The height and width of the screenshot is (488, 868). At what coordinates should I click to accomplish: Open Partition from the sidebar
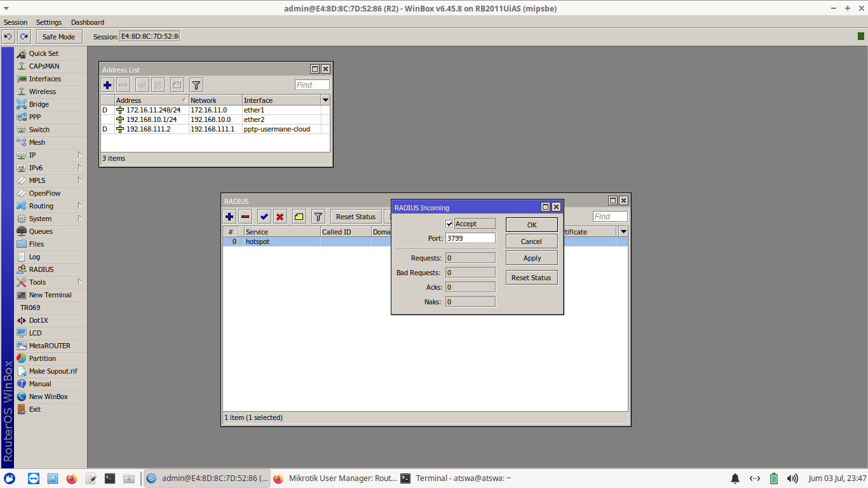[x=51, y=358]
